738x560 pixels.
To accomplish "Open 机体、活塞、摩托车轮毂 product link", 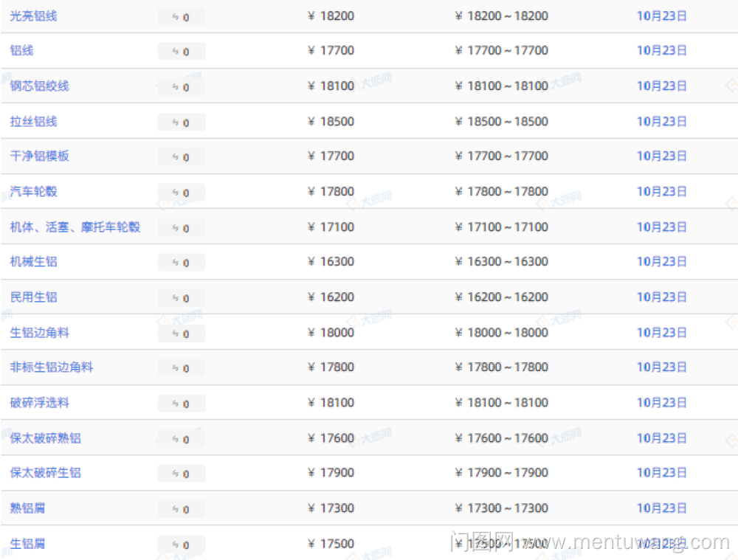I will tap(75, 227).
